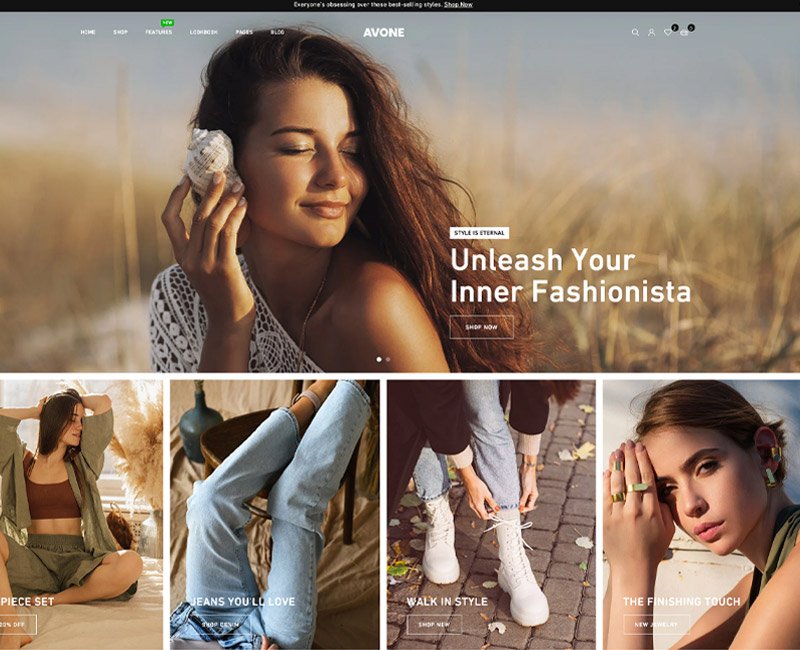Click the AVONE logo
Screen dimensions: 800x650
click(385, 33)
